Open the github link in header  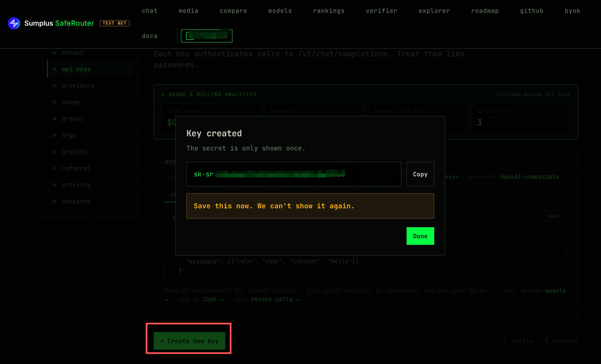532,11
